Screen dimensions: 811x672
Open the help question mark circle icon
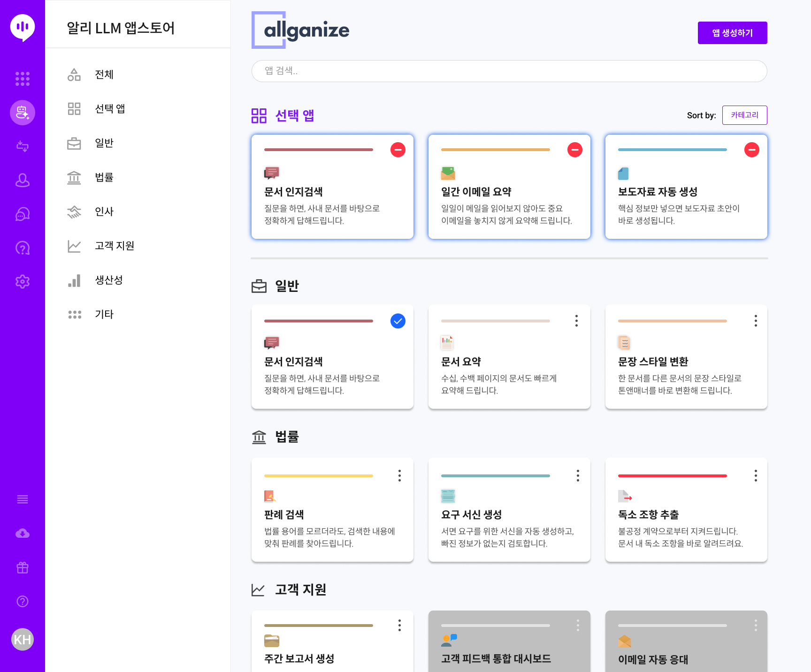pos(23,602)
